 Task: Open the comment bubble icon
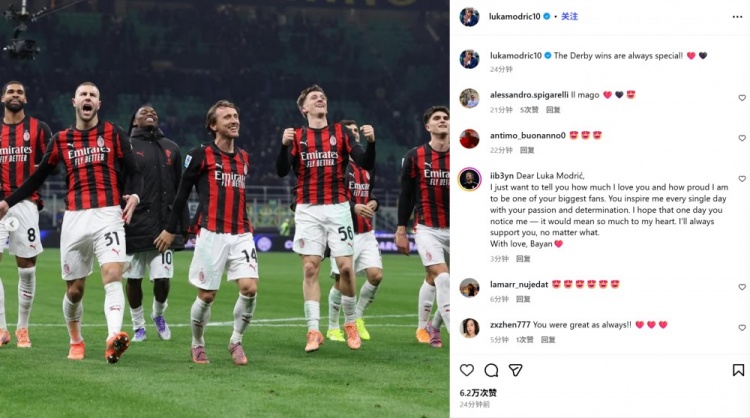[x=491, y=370]
